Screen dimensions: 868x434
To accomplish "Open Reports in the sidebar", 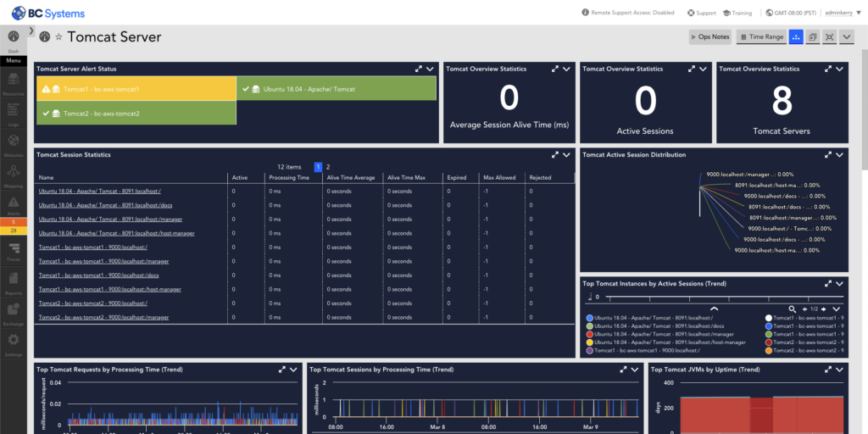I will (x=14, y=281).
